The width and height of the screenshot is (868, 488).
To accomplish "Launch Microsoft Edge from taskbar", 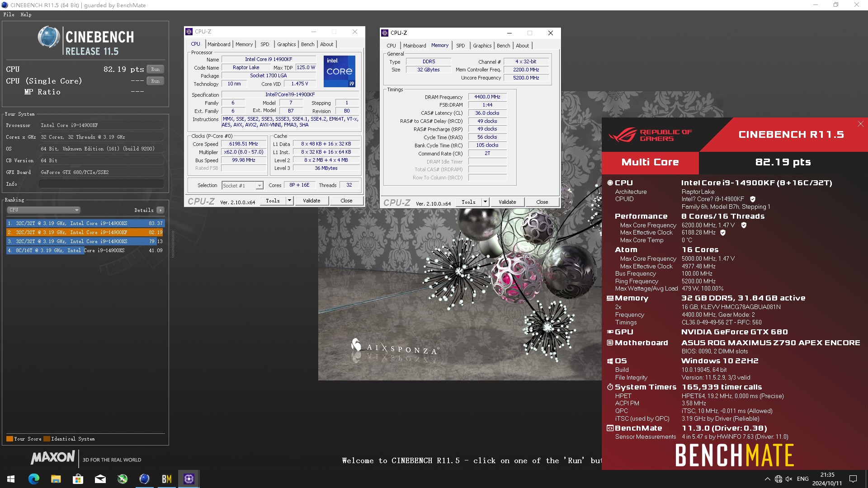I will (x=33, y=479).
